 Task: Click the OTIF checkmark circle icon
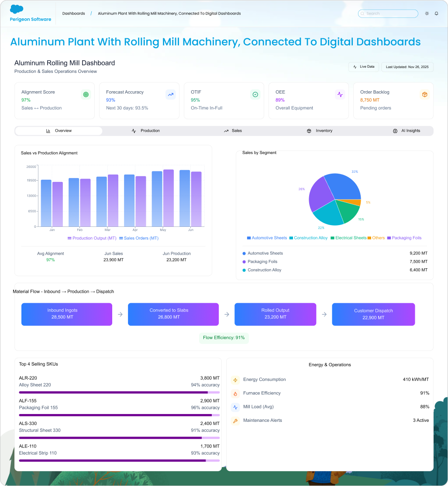(x=255, y=94)
